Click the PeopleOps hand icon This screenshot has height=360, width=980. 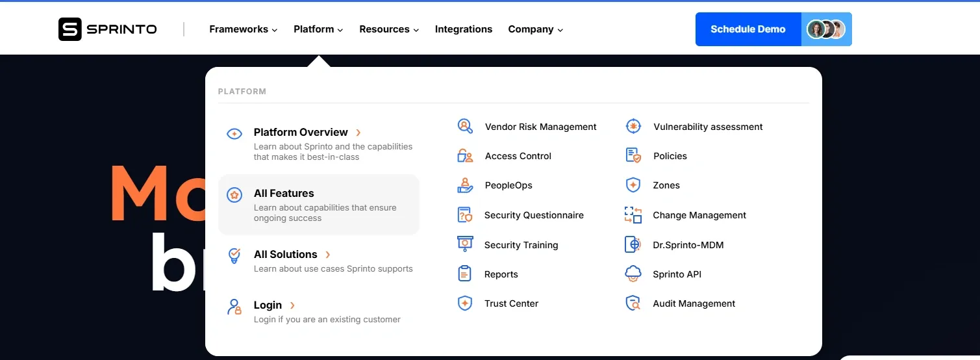(465, 185)
